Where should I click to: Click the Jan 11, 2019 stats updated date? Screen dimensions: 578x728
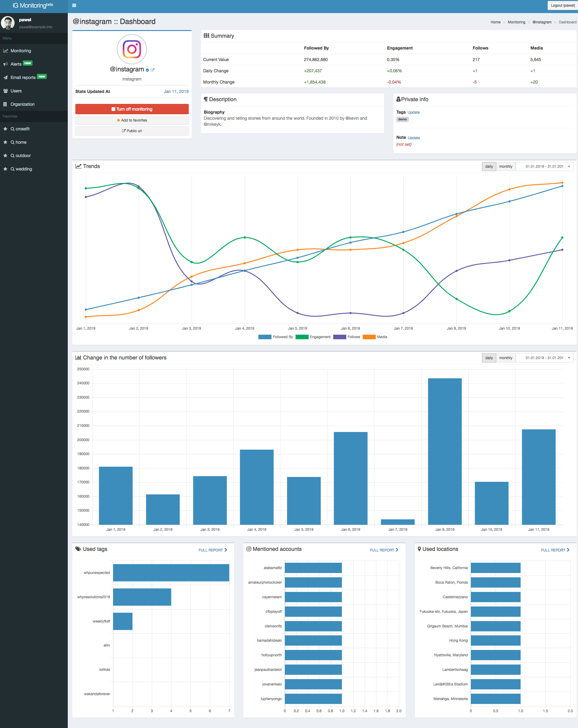point(176,91)
